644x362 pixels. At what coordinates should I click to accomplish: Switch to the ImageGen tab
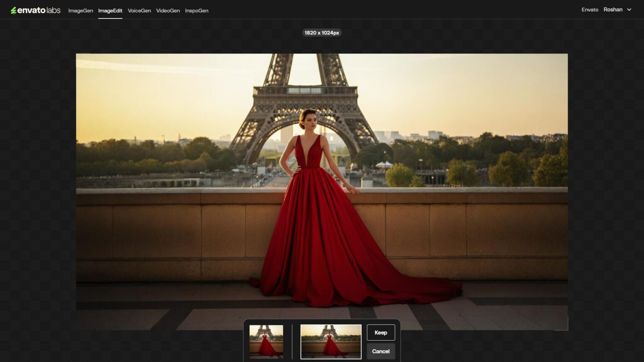pos(80,10)
